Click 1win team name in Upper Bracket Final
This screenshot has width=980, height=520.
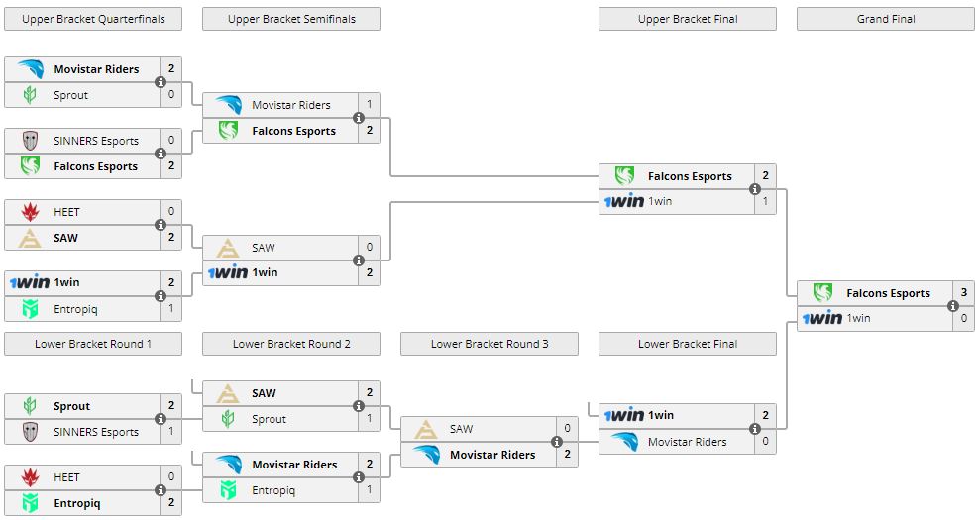tap(661, 202)
